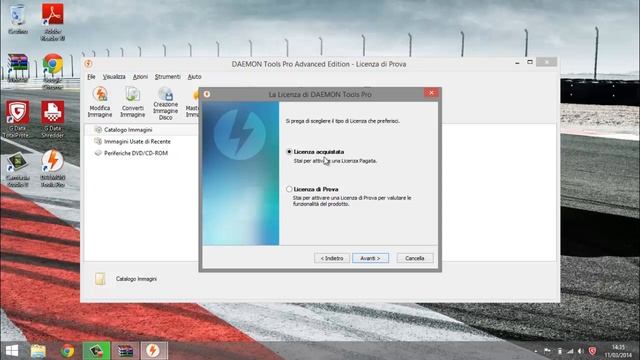Viewport: 640px width, 360px height.
Task: Open File Explorer from the taskbar
Action: [x=38, y=351]
